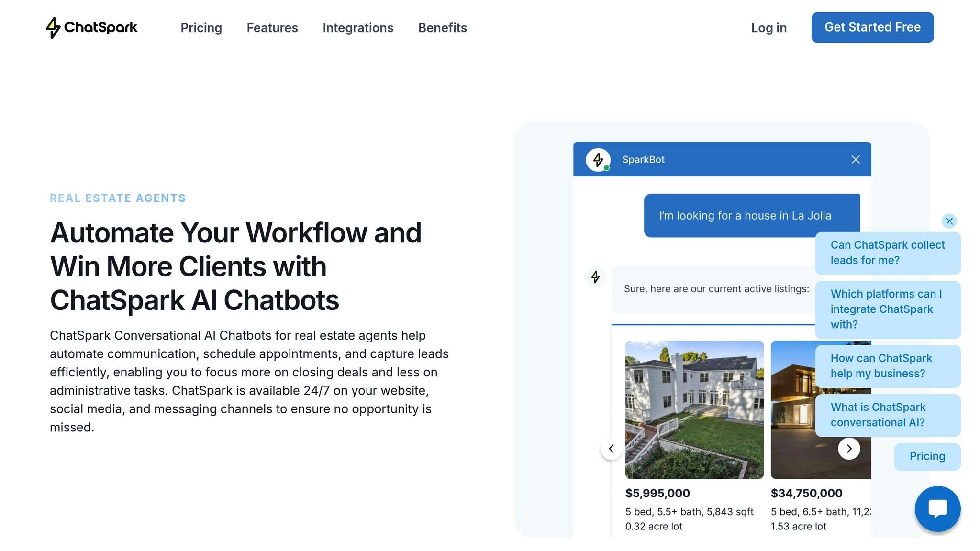Dismiss the suggested questions with the small X
This screenshot has height=551, width=980.
949,221
